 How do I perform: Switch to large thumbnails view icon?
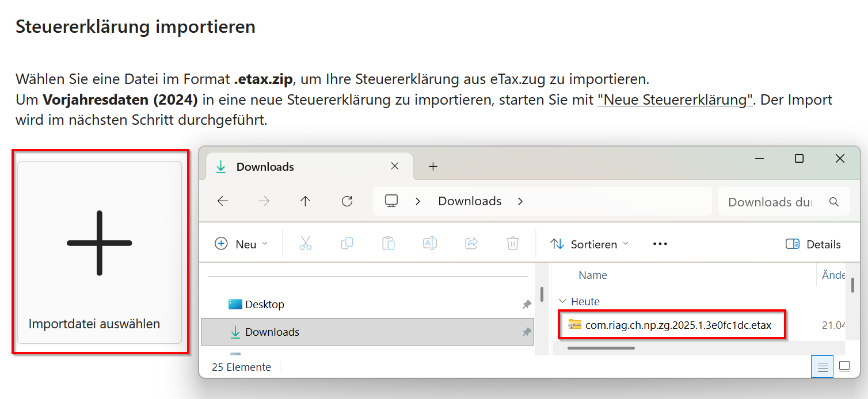(844, 367)
